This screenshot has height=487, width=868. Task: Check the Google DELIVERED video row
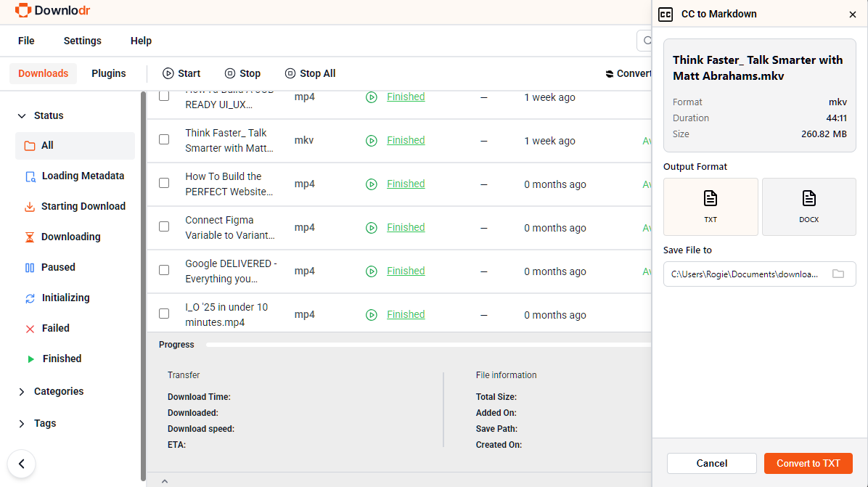[x=164, y=270]
